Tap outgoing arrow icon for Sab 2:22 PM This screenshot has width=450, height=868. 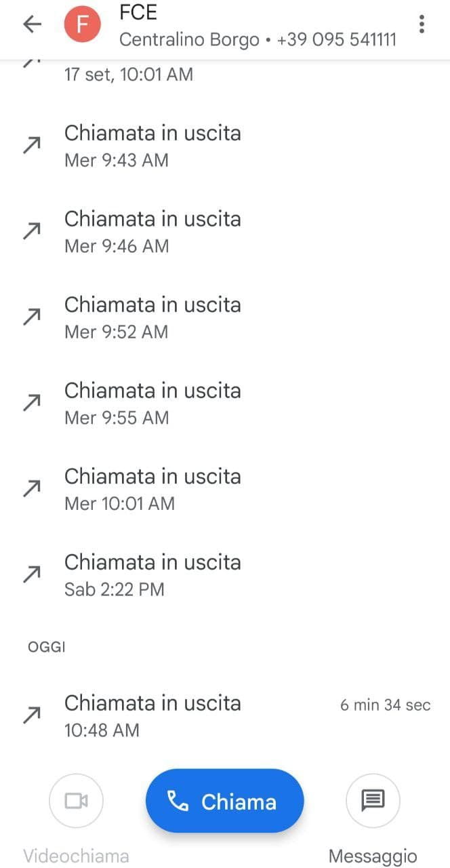pos(32,575)
